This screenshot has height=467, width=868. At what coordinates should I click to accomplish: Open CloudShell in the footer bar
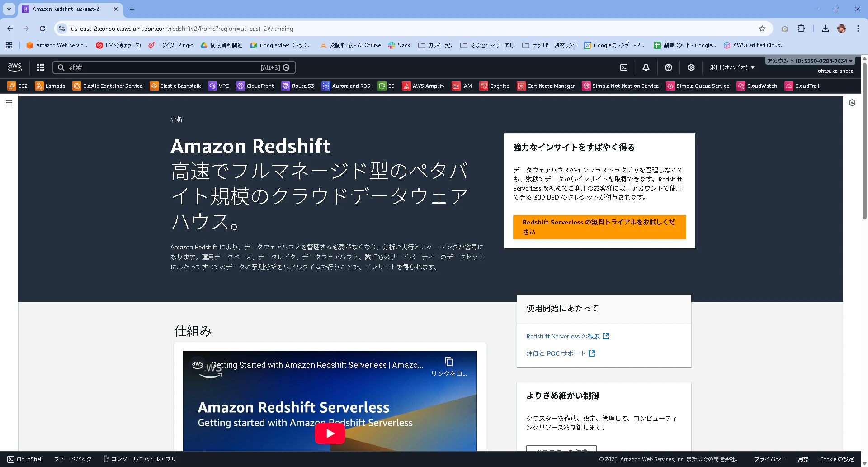pyautogui.click(x=25, y=459)
